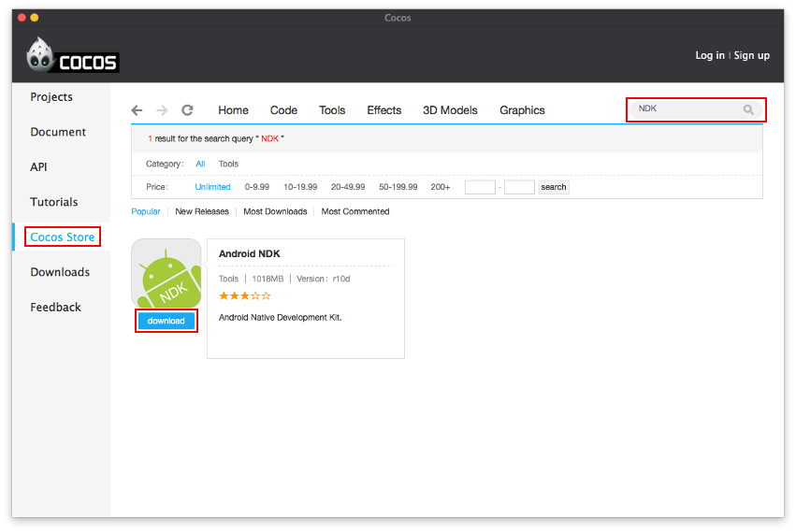This screenshot has width=796, height=532.
Task: Sort results by Popular
Action: 146,211
